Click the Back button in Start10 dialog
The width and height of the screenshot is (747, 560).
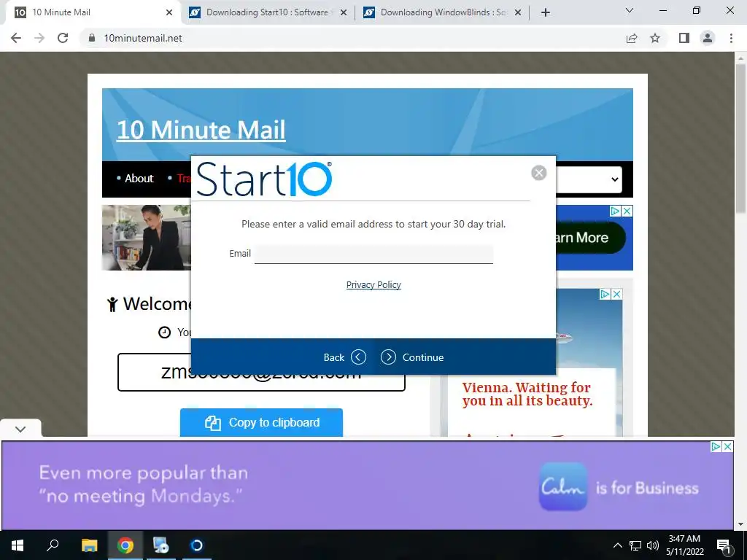[344, 357]
